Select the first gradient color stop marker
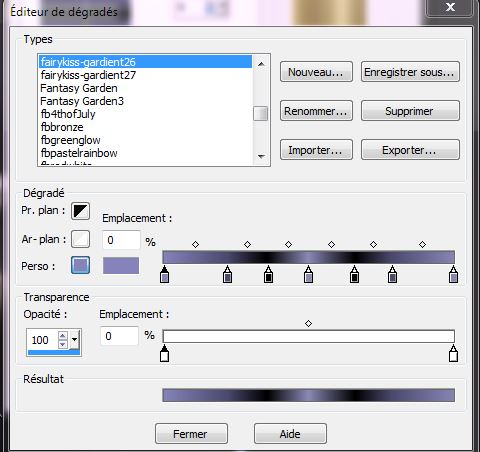480x452 pixels. 164,274
